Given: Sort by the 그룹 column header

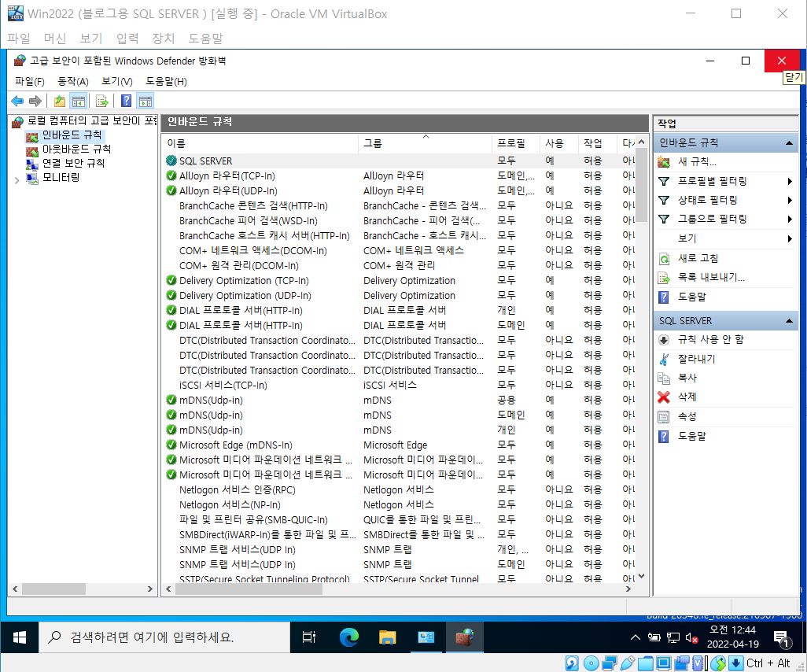Looking at the screenshot, I should pyautogui.click(x=426, y=144).
